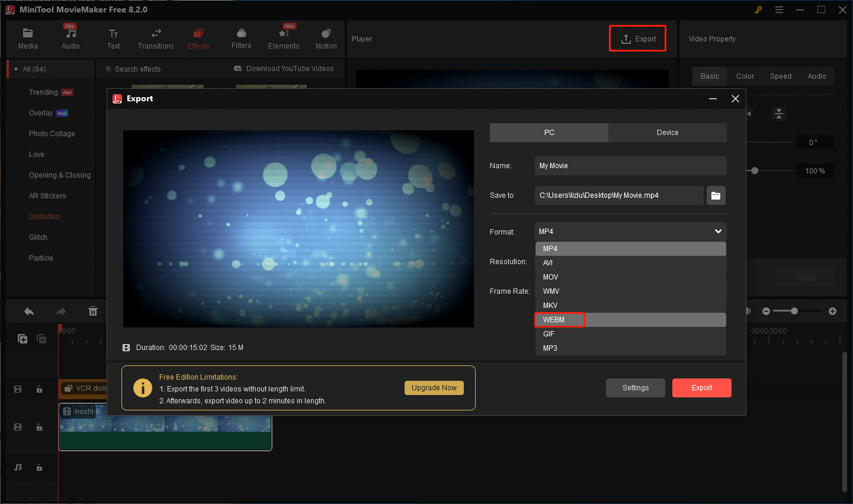The width and height of the screenshot is (853, 504).
Task: Switch to Color tab in Video Property
Action: click(x=745, y=76)
